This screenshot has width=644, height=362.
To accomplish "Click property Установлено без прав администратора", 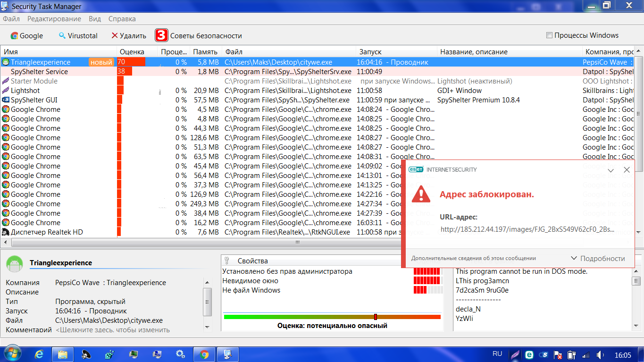I will click(287, 271).
